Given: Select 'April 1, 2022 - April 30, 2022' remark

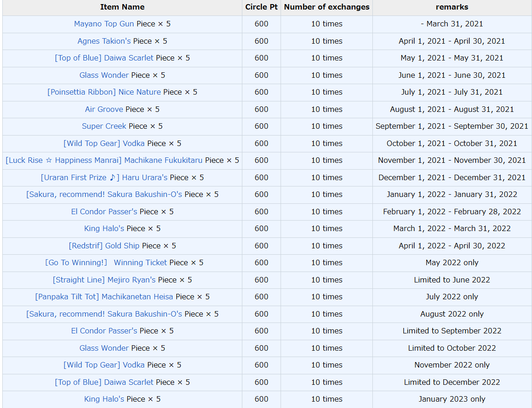Looking at the screenshot, I should [452, 246].
